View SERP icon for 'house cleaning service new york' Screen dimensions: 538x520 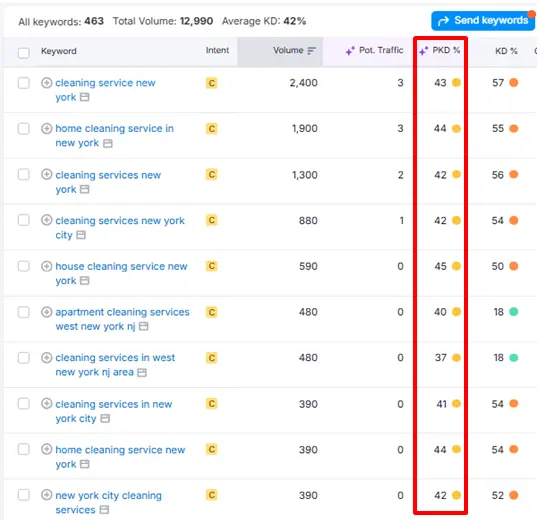[x=84, y=281]
